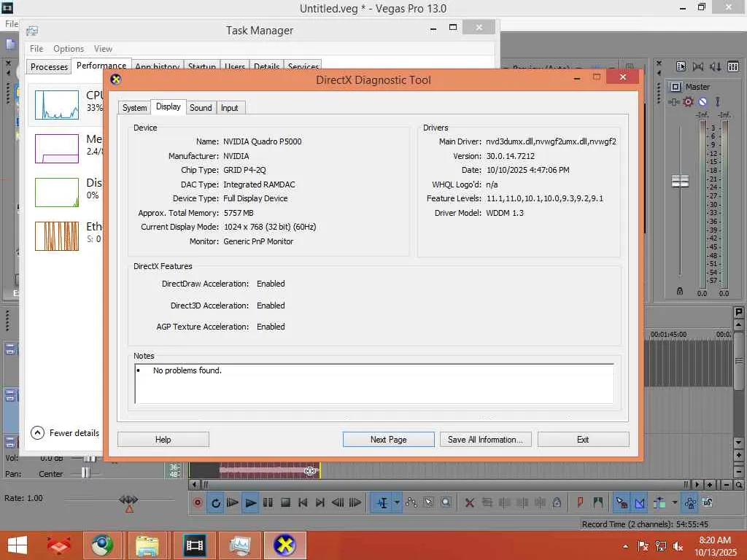The height and width of the screenshot is (560, 747).
Task: Click the Play button in Vegas transport
Action: click(250, 502)
